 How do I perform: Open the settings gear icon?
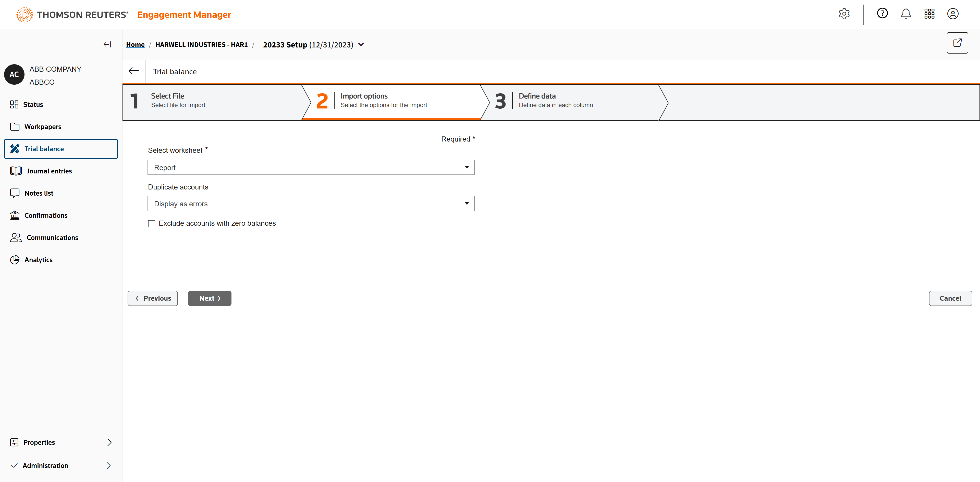click(844, 14)
